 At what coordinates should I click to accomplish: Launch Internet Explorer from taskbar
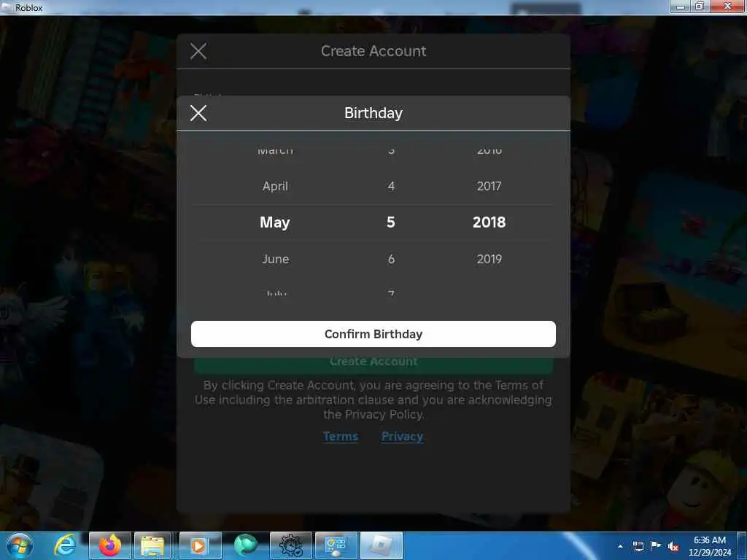point(65,545)
